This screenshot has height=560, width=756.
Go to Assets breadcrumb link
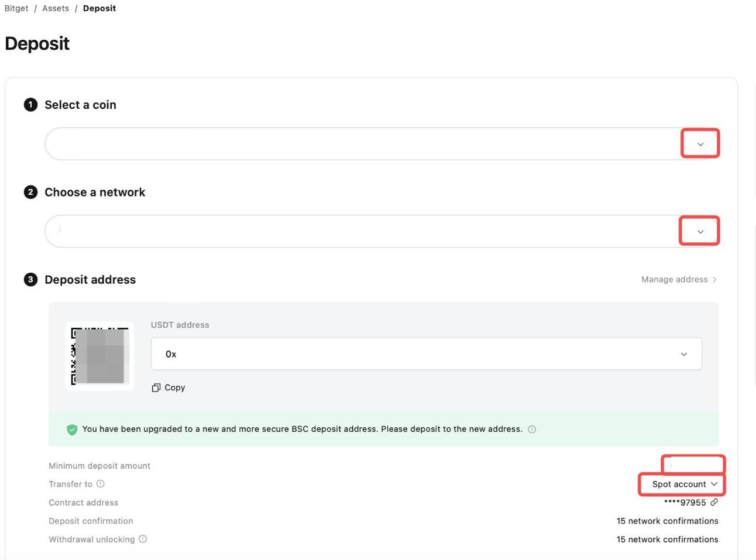[x=56, y=8]
